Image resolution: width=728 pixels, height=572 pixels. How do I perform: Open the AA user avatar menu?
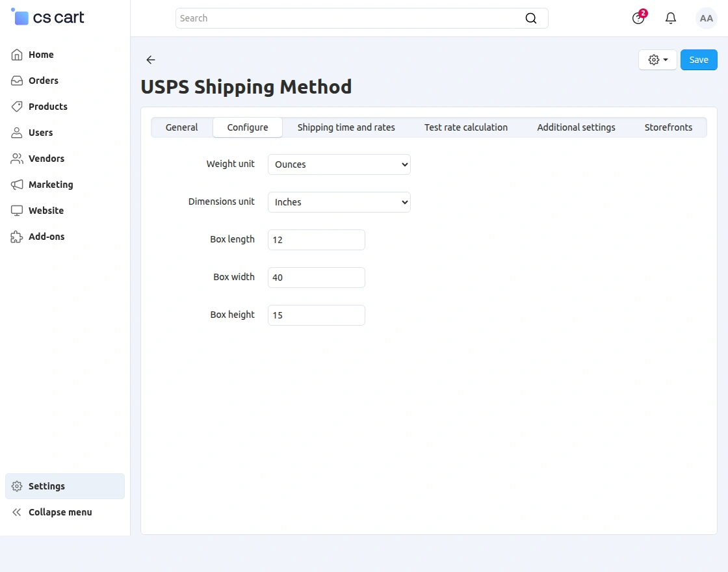click(x=706, y=18)
